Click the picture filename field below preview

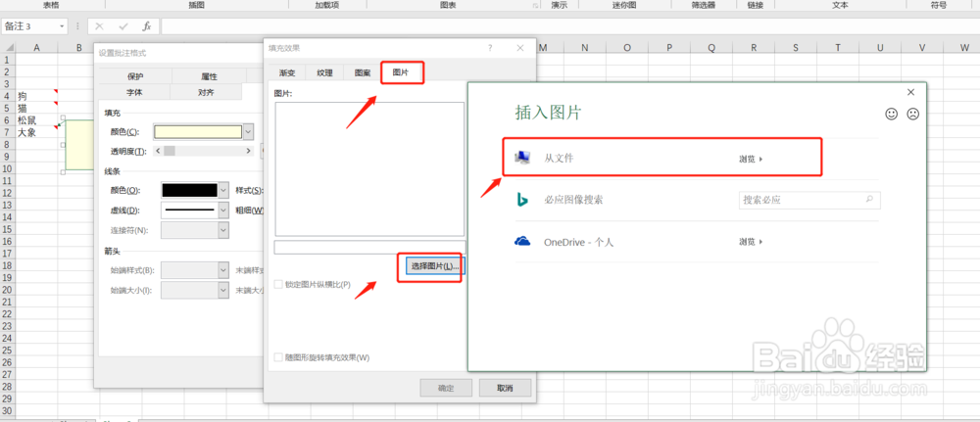[x=370, y=247]
